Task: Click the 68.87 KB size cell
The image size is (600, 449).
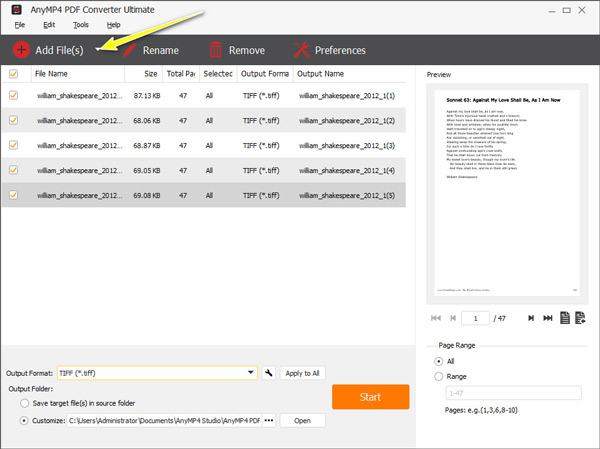Action: (x=147, y=145)
